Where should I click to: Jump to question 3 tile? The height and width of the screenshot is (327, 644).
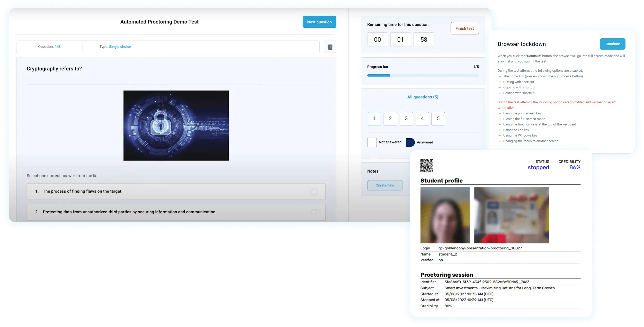[x=406, y=119]
